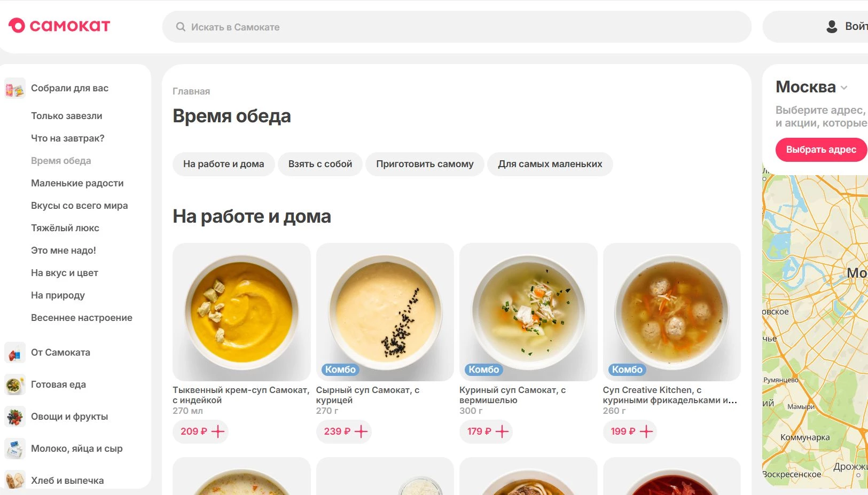
Task: Click the 'Главная' breadcrumb link
Action: (191, 91)
